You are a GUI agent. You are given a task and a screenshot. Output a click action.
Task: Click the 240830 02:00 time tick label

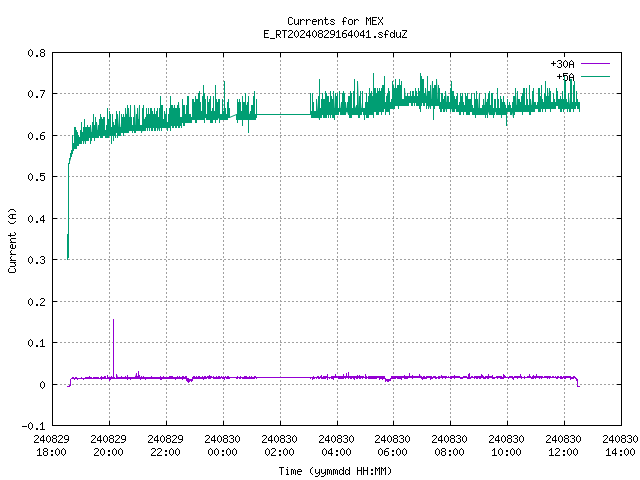point(279,446)
